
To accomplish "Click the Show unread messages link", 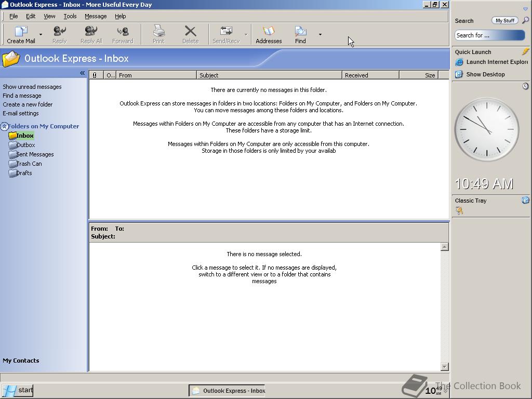I will tap(32, 87).
